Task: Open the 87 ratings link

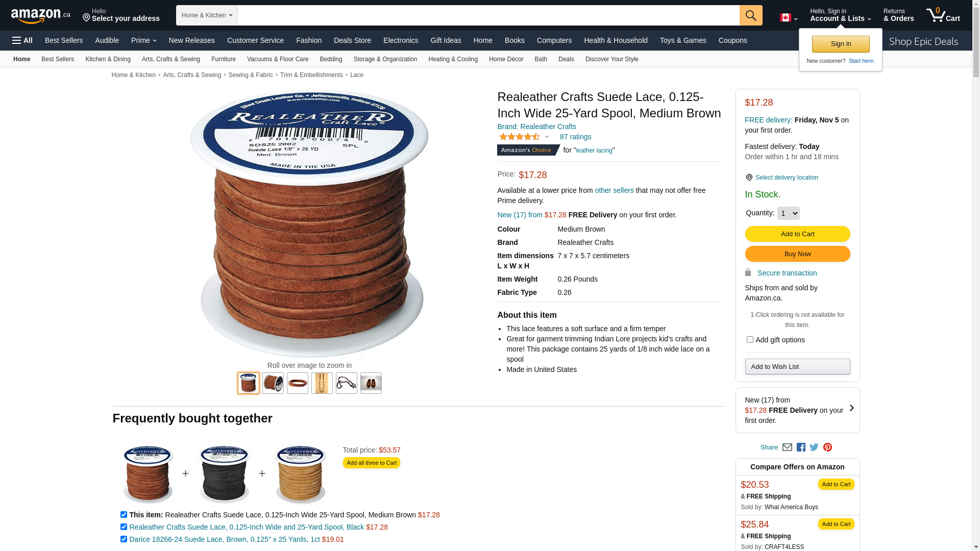Action: tap(575, 137)
